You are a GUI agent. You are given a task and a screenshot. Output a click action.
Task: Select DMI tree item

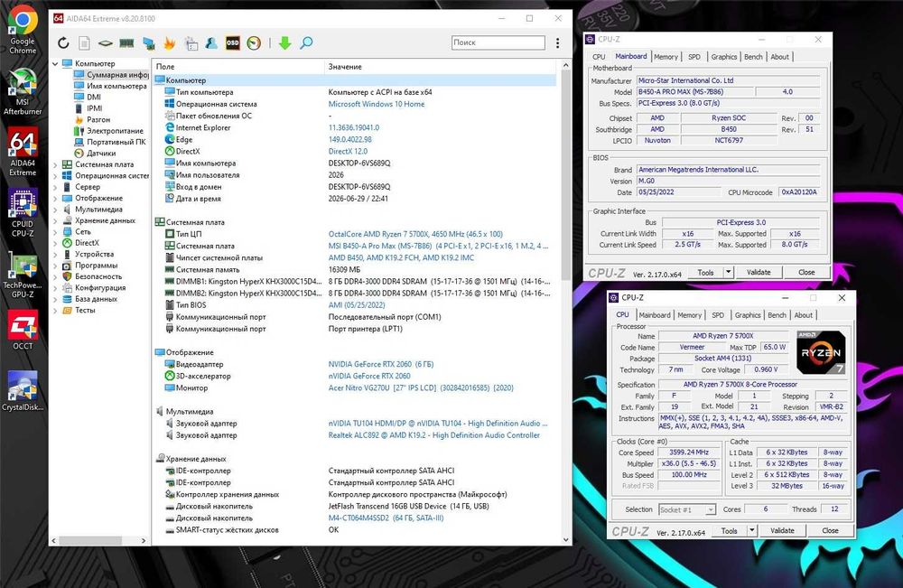88,98
